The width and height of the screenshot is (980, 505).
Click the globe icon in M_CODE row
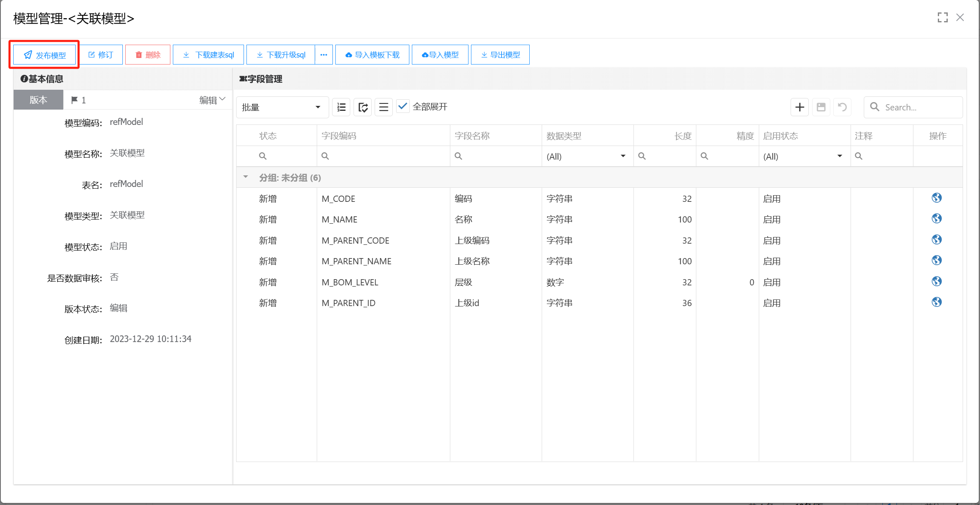pos(937,198)
